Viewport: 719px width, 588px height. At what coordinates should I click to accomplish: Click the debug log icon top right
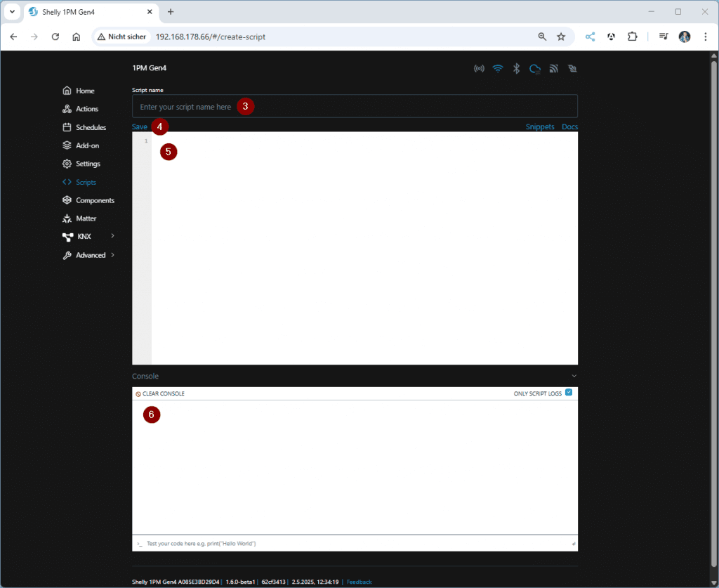click(x=572, y=68)
